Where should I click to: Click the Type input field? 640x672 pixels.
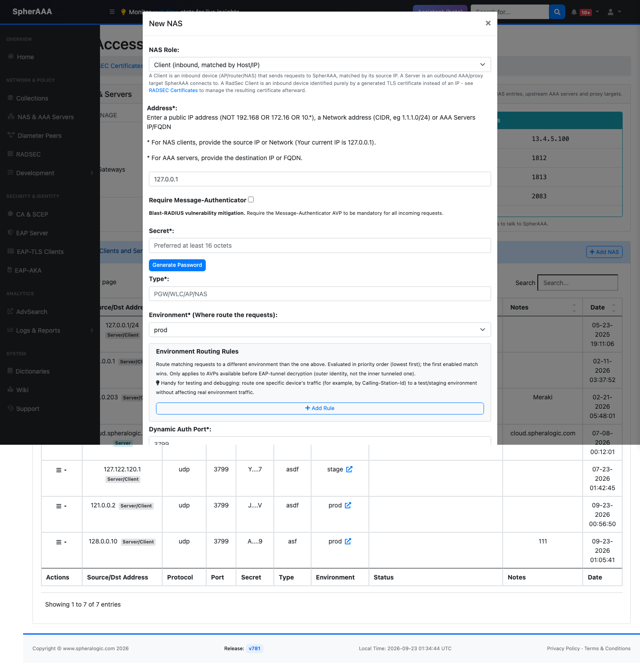click(x=320, y=294)
